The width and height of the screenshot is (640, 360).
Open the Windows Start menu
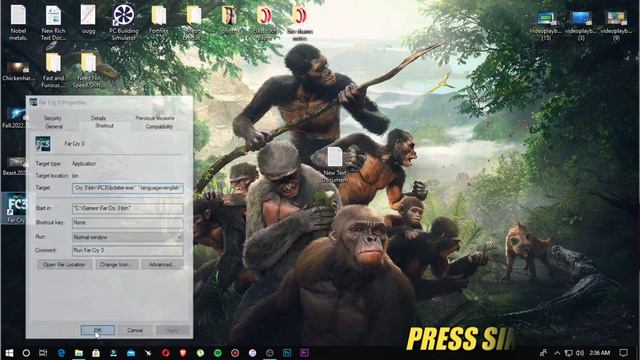(x=9, y=353)
